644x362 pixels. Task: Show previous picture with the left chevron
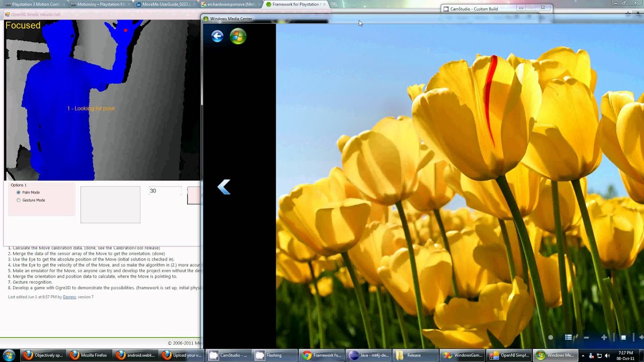click(x=224, y=187)
